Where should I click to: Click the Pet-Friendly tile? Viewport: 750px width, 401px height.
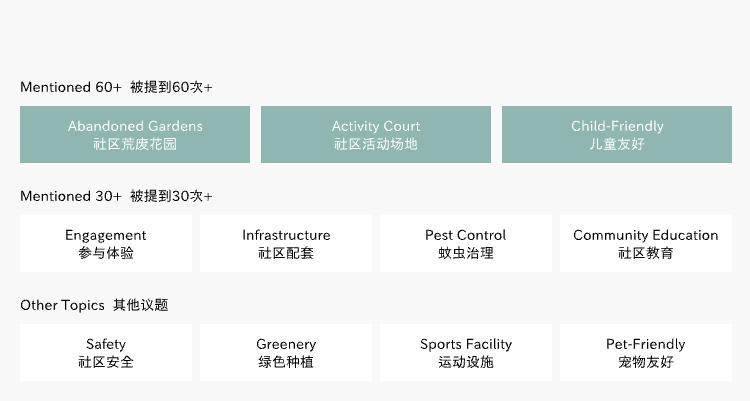(646, 352)
